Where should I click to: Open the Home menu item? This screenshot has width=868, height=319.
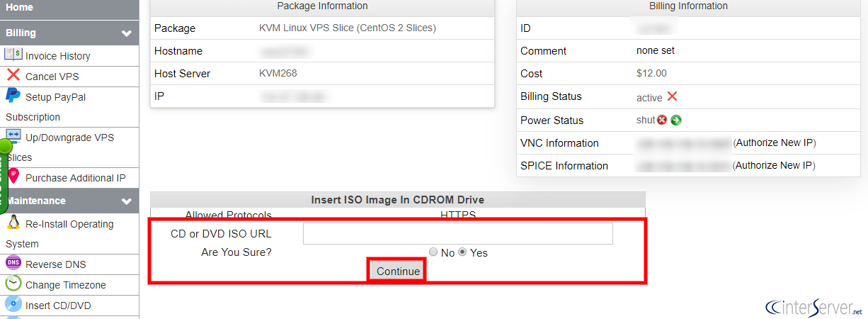coord(20,7)
